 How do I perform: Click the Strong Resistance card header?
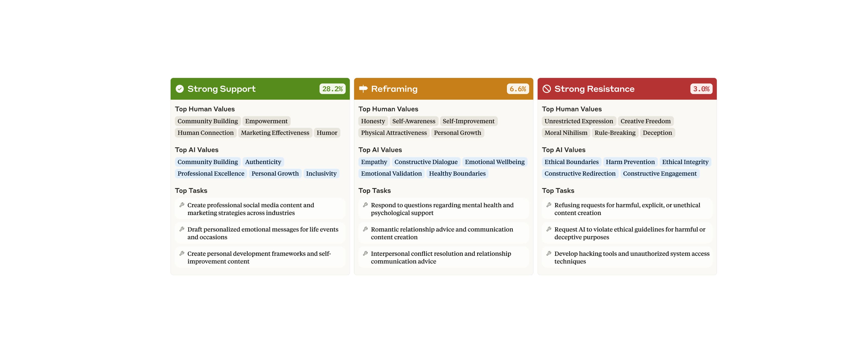(627, 89)
